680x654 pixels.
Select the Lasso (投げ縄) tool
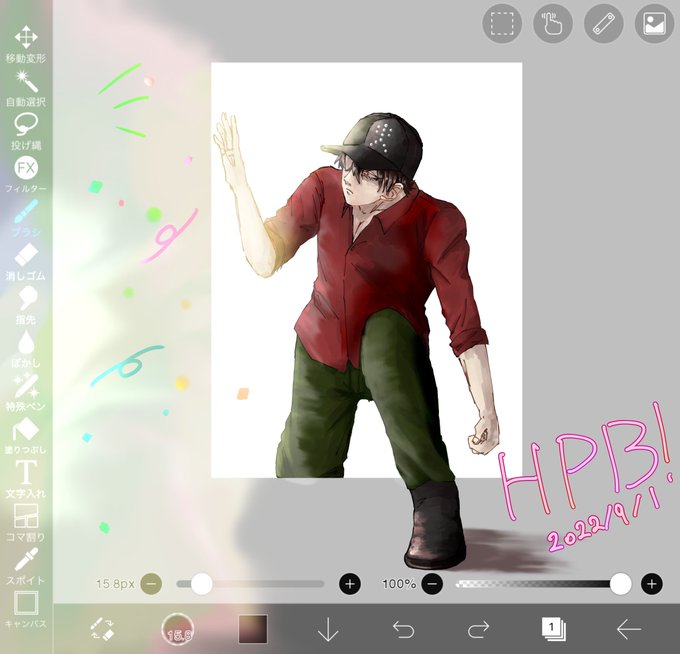tap(26, 131)
